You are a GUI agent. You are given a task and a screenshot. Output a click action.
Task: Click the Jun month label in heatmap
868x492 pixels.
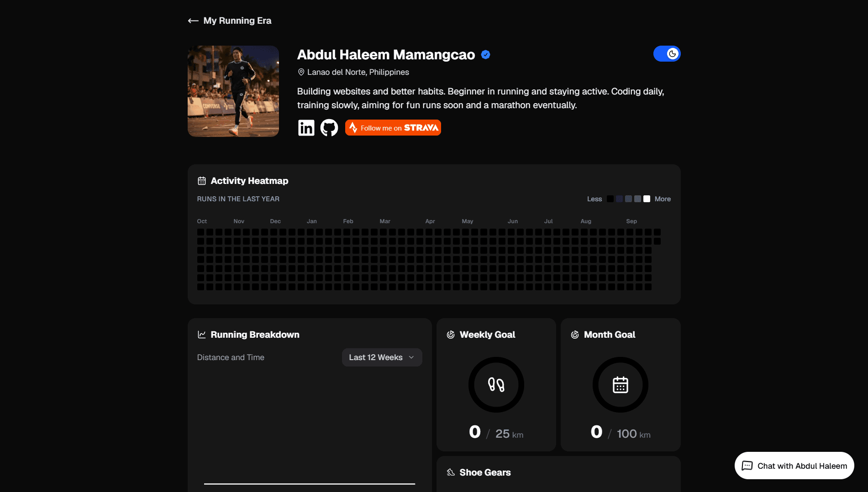[x=513, y=221]
